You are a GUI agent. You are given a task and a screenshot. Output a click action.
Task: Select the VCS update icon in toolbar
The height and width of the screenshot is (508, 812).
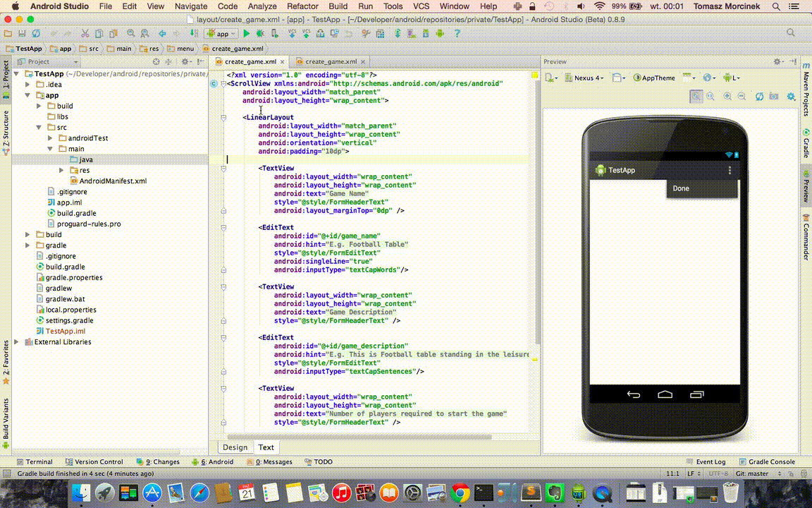[x=291, y=32]
